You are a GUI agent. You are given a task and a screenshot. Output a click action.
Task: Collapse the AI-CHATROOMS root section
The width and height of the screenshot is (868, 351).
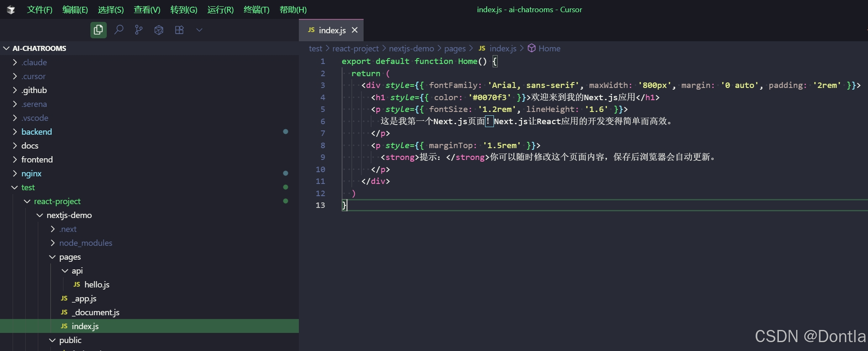[x=149, y=48]
